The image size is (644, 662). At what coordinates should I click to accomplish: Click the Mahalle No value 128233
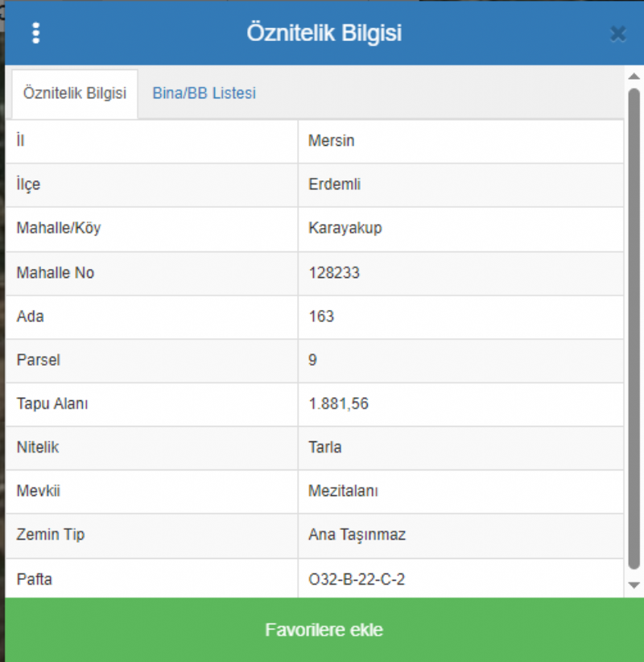click(x=333, y=273)
